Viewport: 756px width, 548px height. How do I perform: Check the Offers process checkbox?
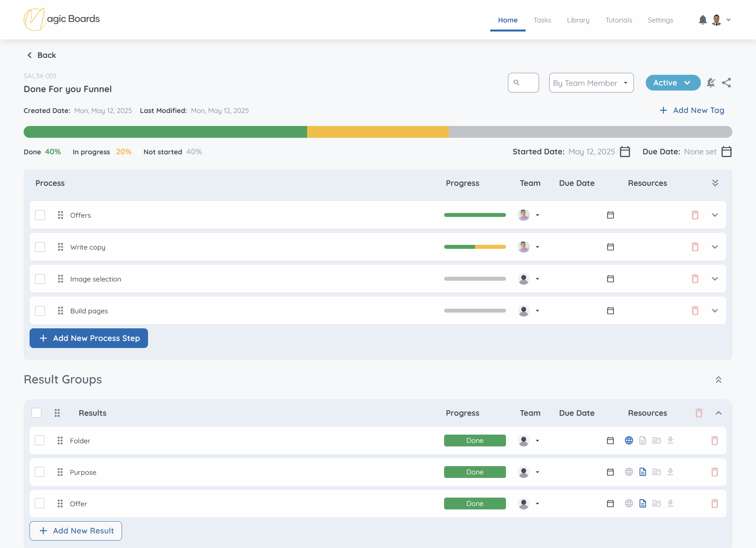[x=40, y=215]
